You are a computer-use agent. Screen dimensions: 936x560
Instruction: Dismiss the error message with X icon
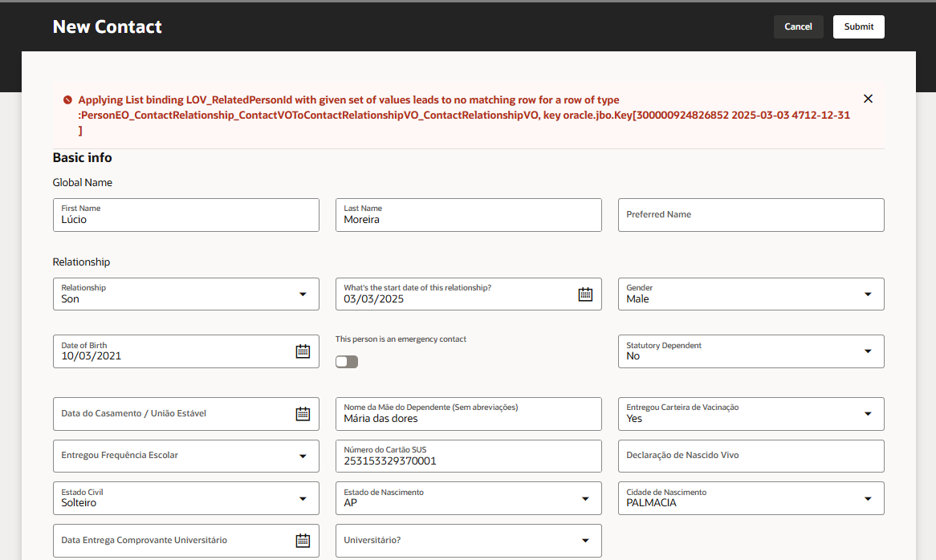(x=868, y=99)
